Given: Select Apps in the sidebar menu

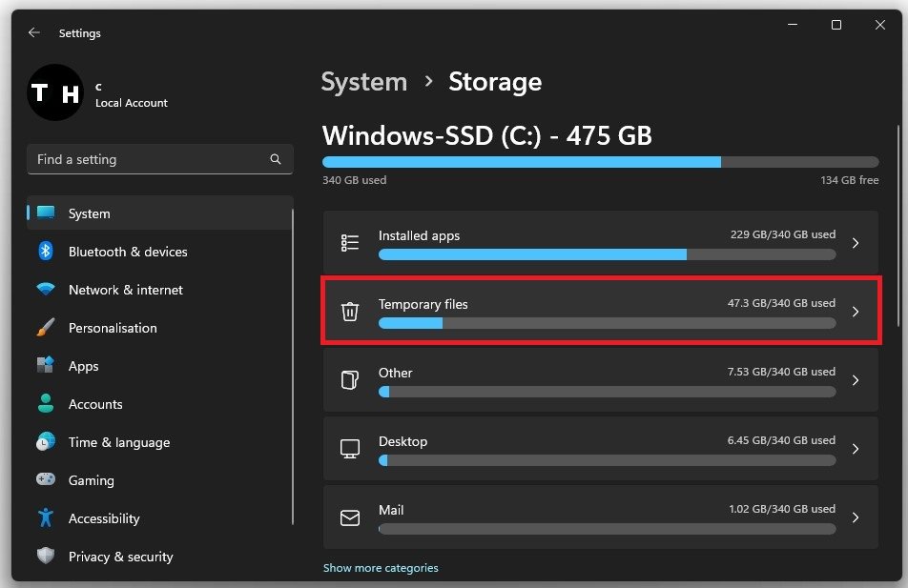Looking at the screenshot, I should click(84, 366).
